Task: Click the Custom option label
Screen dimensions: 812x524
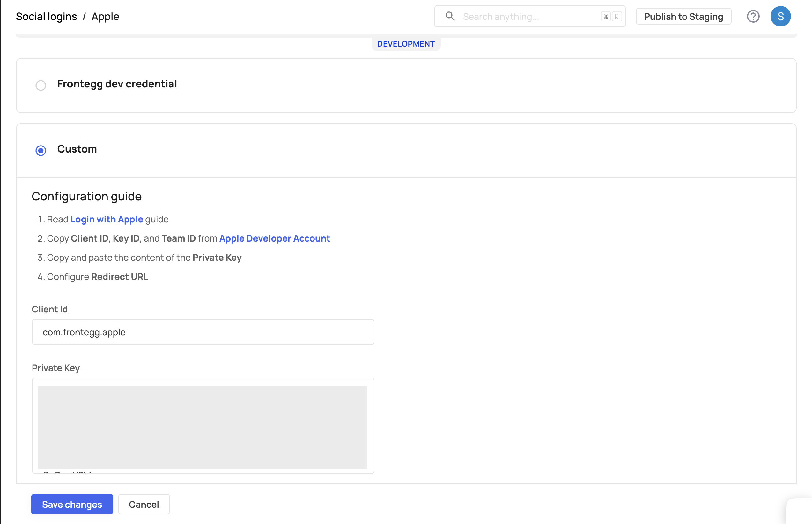Action: [x=77, y=149]
